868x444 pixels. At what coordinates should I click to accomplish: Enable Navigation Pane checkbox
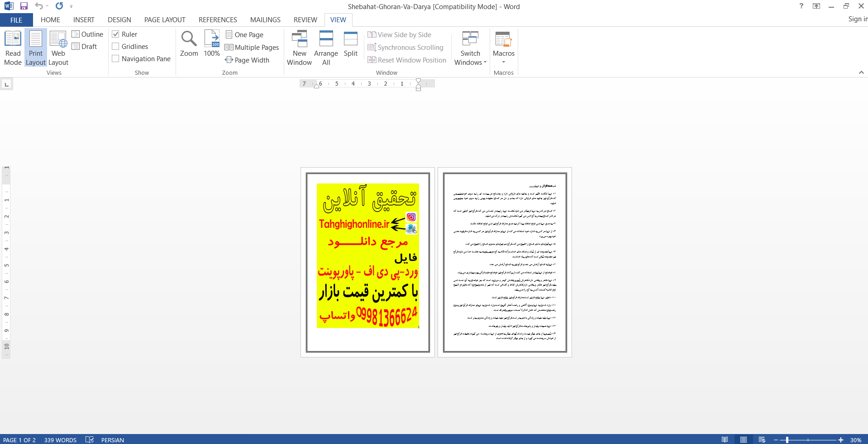click(x=115, y=59)
